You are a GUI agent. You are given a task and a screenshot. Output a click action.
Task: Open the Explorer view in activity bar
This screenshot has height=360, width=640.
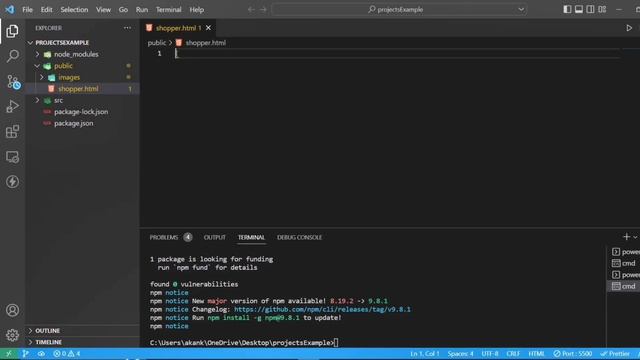[12, 31]
